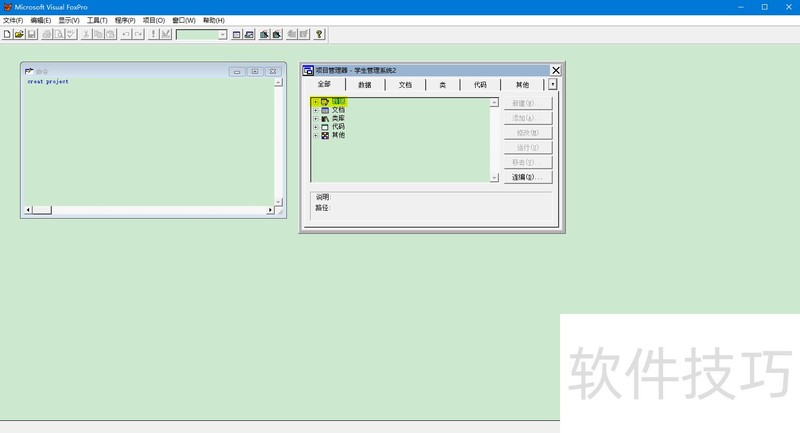Screen dimensions: 800x433
Task: Click the 移去(V) button
Action: pyautogui.click(x=528, y=162)
